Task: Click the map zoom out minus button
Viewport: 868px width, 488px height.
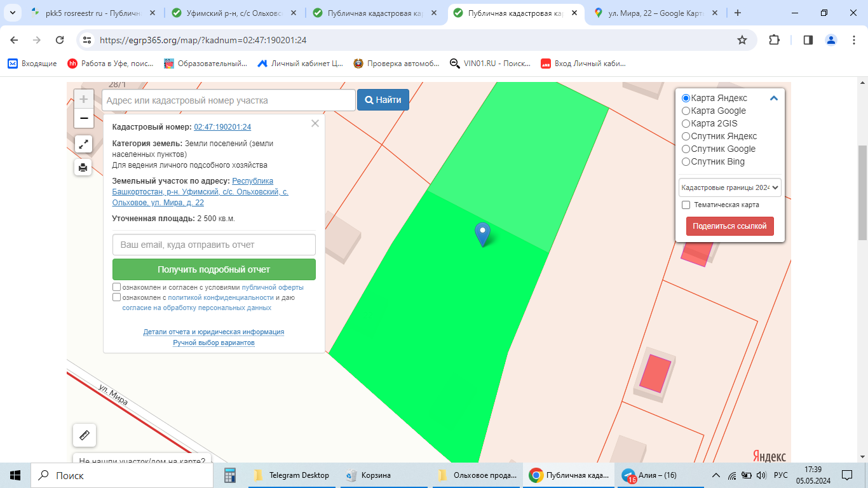Action: pyautogui.click(x=84, y=119)
